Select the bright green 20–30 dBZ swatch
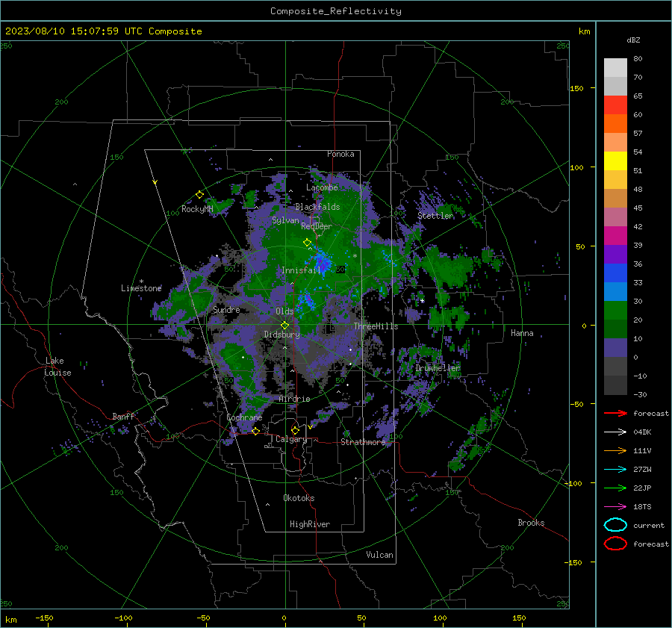672x628 pixels. [615, 311]
